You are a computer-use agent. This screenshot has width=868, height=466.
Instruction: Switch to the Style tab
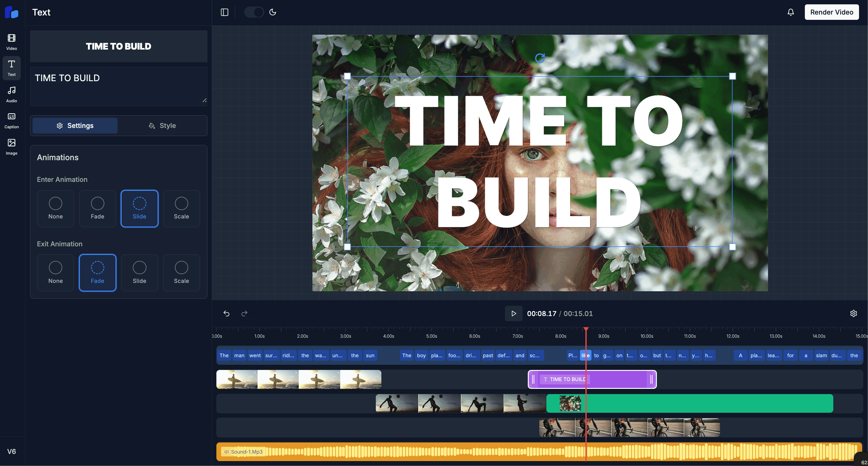pos(163,125)
